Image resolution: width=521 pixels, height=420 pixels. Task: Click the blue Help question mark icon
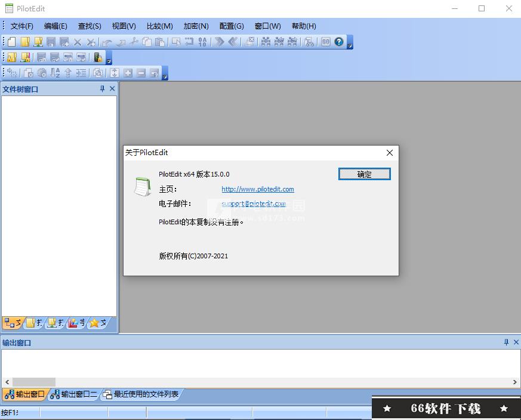(339, 42)
